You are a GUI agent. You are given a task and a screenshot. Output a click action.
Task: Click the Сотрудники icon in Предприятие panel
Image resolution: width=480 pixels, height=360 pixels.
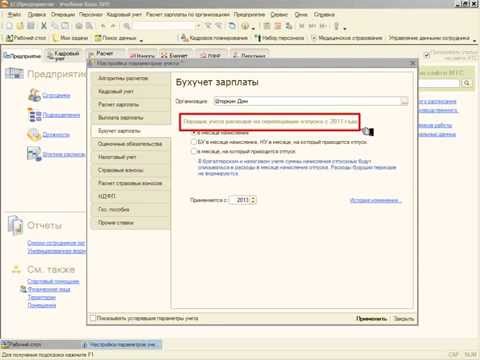(x=34, y=95)
